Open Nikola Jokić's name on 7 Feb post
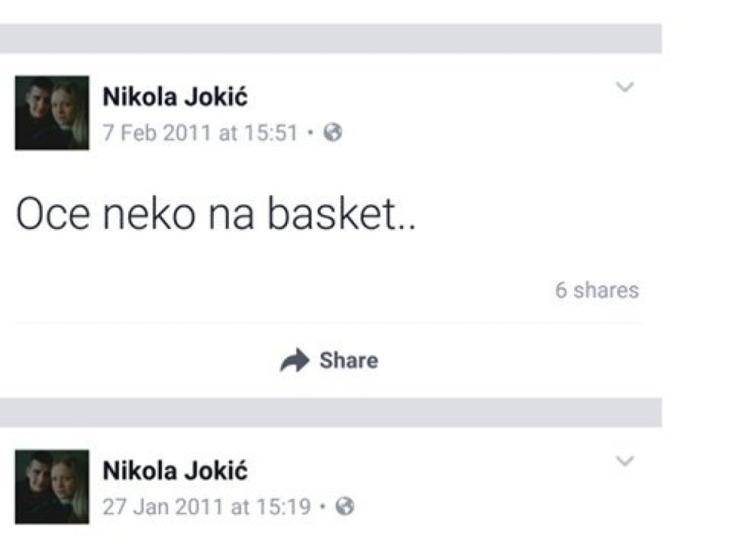Image resolution: width=733 pixels, height=560 pixels. coord(175,97)
